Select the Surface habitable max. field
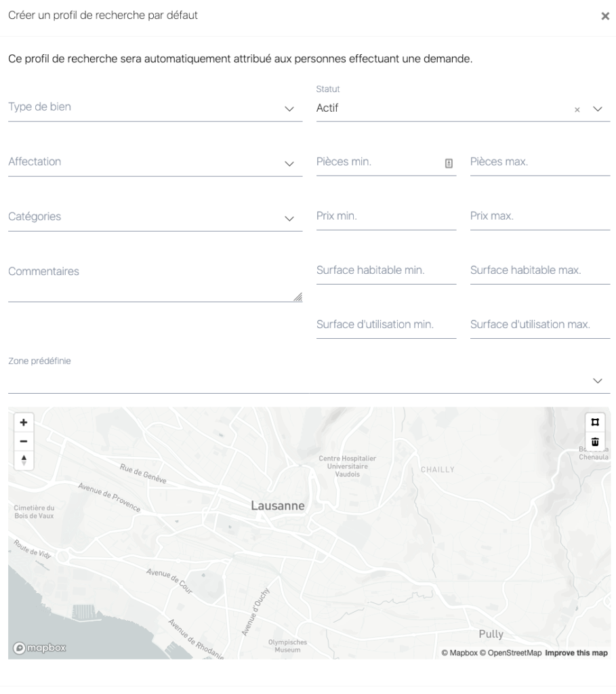The image size is (616, 694). point(535,271)
